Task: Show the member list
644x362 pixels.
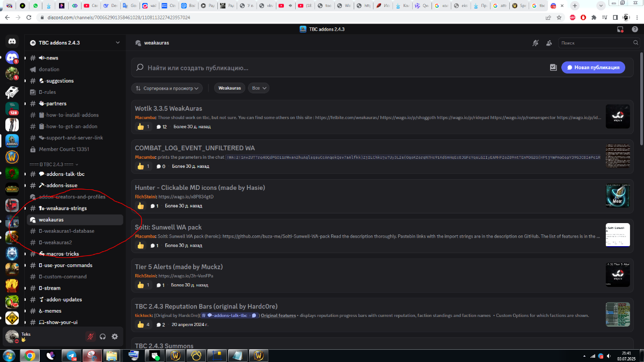Action: pyautogui.click(x=549, y=43)
